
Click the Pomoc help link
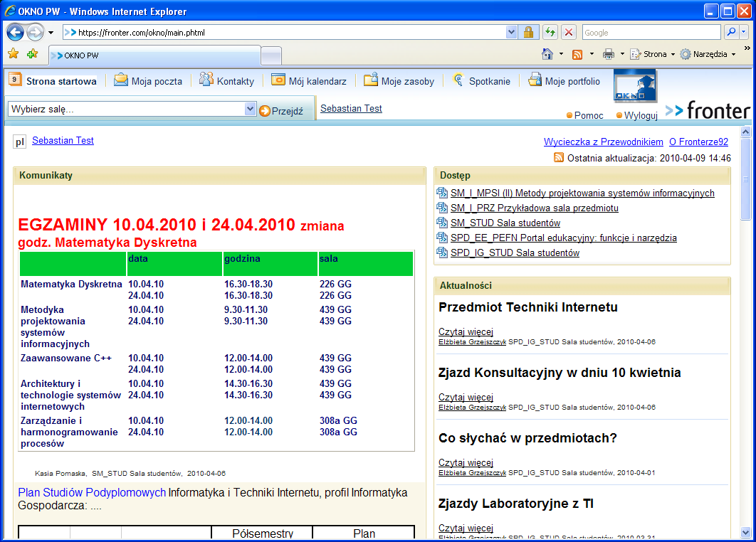585,115
